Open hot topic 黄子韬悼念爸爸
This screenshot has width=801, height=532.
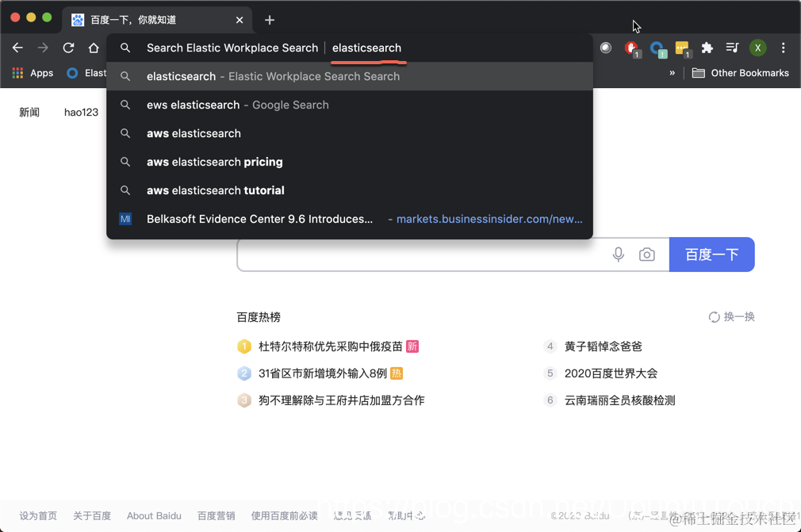click(603, 346)
